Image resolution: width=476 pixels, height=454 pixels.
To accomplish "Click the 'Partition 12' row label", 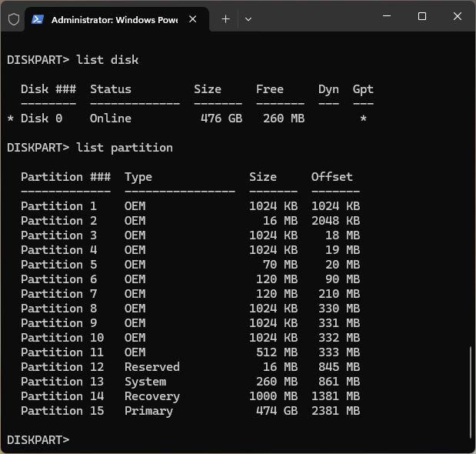I will (62, 367).
